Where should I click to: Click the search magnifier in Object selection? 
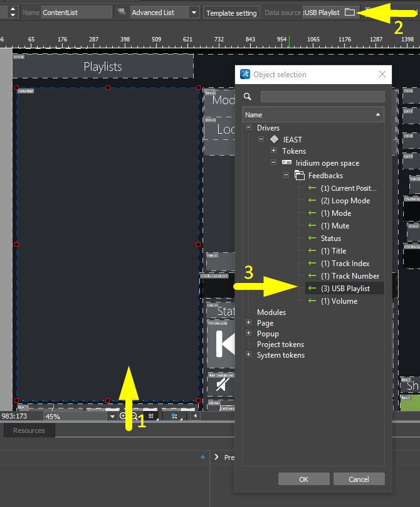coord(248,97)
